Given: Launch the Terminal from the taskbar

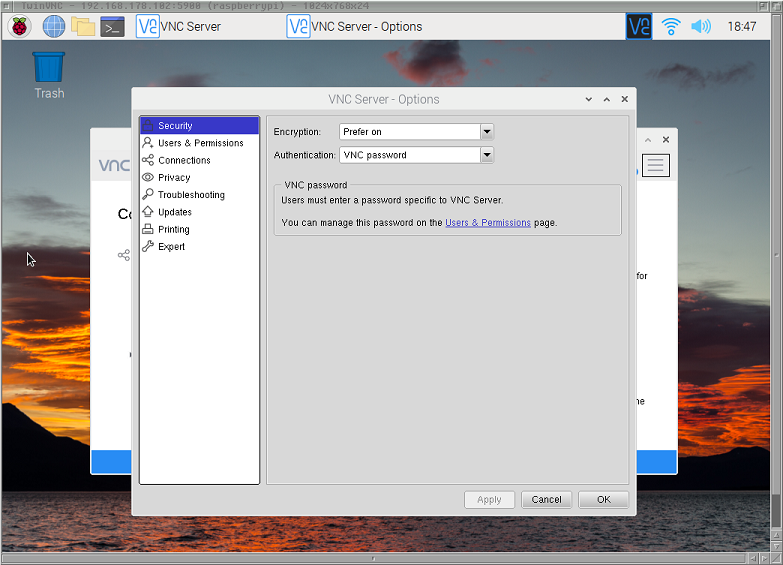Looking at the screenshot, I should pos(112,26).
